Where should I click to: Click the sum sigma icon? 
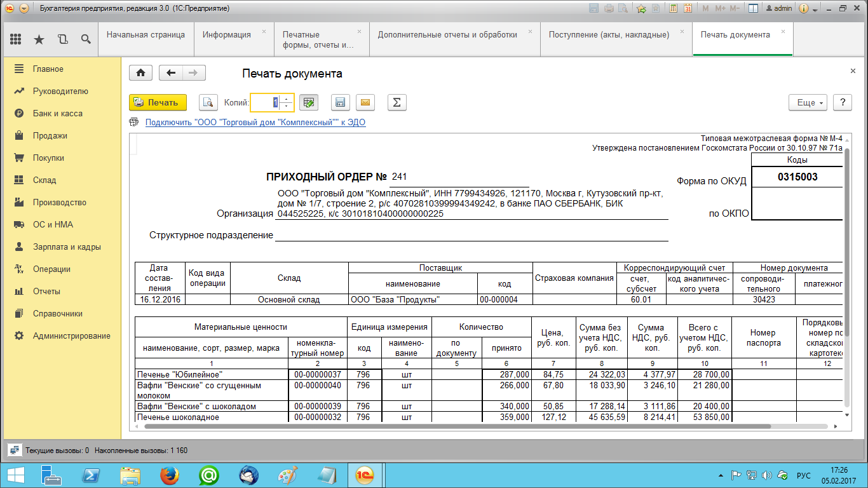pos(397,102)
